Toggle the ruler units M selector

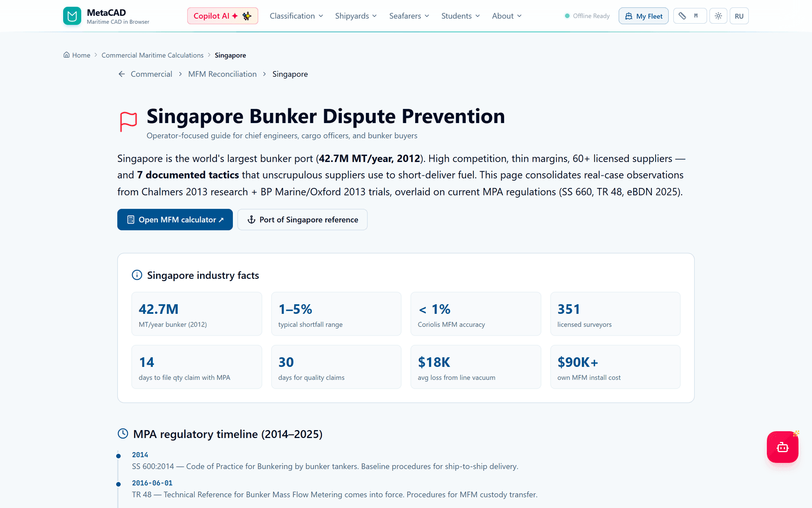pos(690,16)
